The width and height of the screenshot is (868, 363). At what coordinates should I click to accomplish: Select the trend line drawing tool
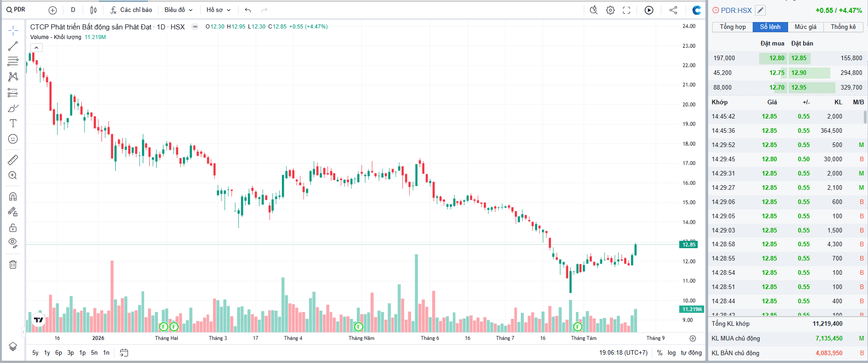[13, 46]
